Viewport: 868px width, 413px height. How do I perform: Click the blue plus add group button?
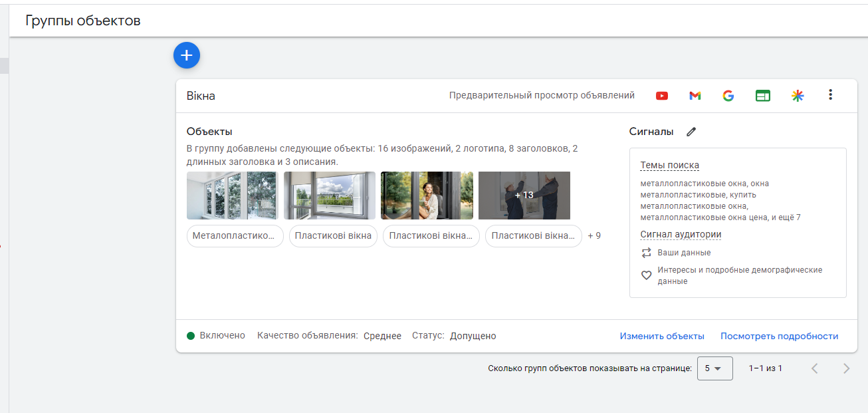click(187, 56)
